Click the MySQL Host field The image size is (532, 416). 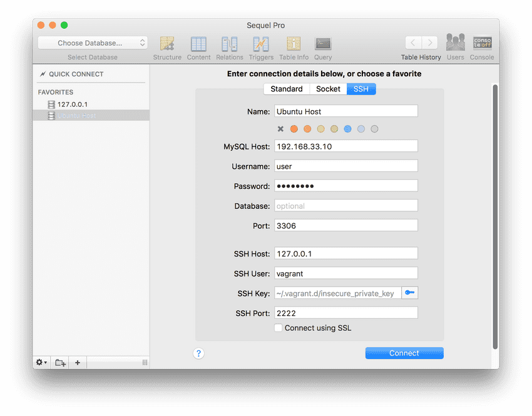pyautogui.click(x=346, y=146)
